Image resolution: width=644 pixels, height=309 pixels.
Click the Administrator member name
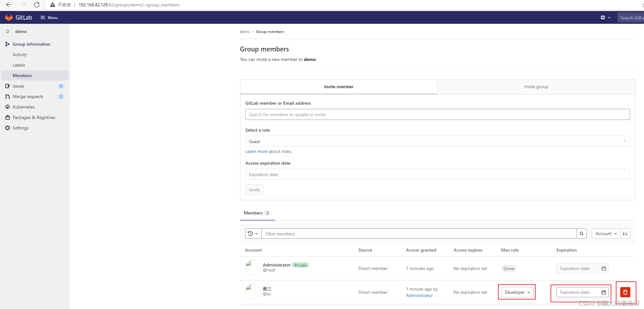coord(277,265)
